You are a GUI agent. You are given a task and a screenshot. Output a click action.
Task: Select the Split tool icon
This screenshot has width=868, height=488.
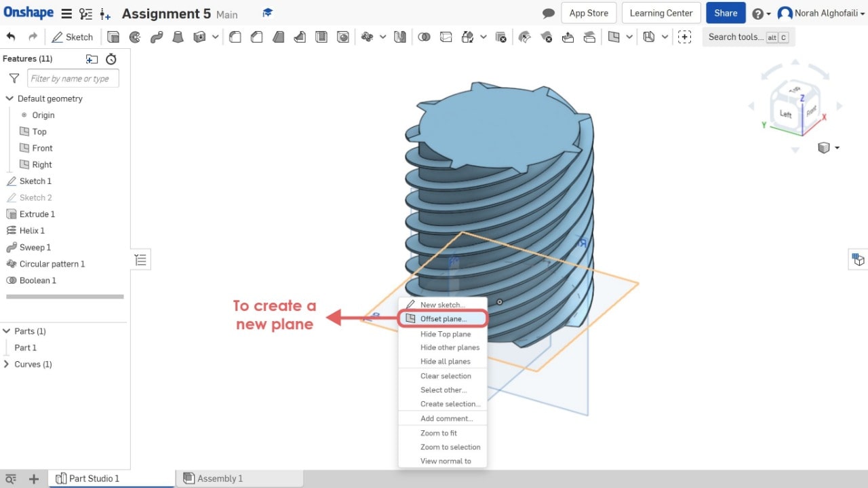[446, 37]
